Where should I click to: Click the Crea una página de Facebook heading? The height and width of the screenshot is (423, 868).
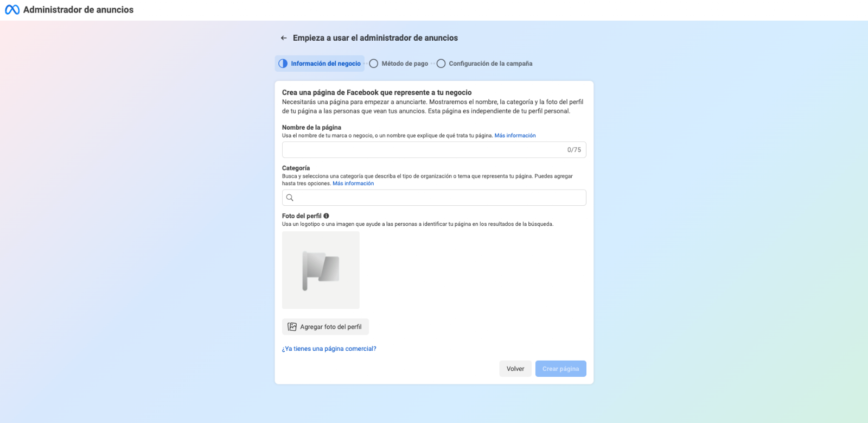(377, 92)
